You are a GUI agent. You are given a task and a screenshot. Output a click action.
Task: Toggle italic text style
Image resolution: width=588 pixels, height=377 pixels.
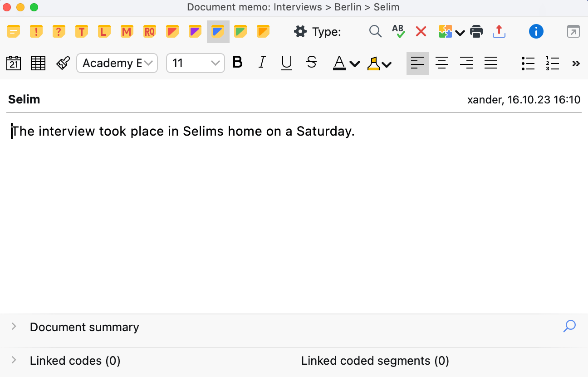262,63
